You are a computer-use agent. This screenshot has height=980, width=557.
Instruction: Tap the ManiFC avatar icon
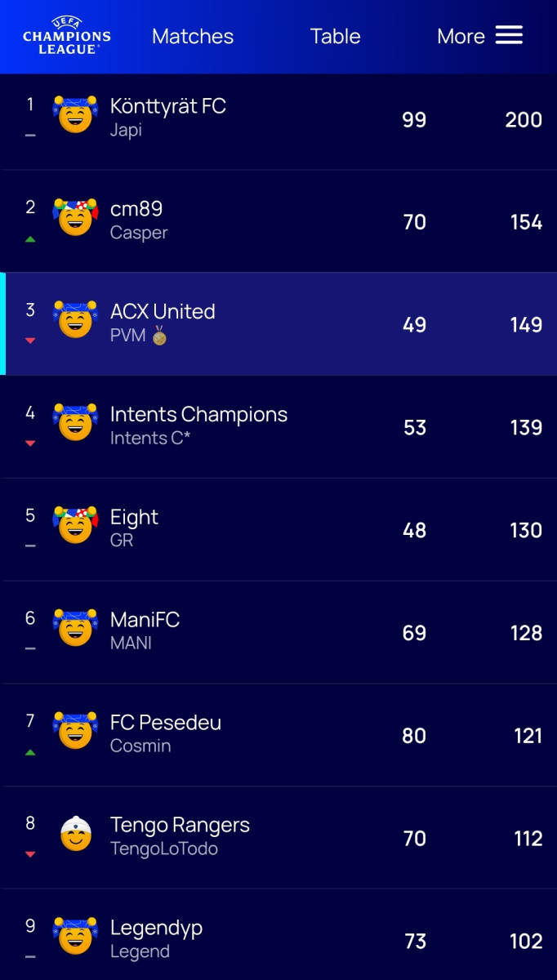tap(75, 629)
